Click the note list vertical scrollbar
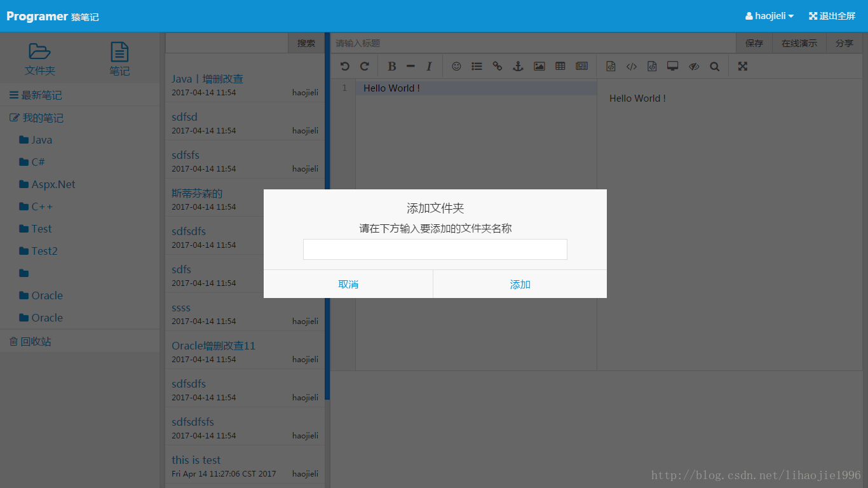This screenshot has height=488, width=868. tap(327, 216)
